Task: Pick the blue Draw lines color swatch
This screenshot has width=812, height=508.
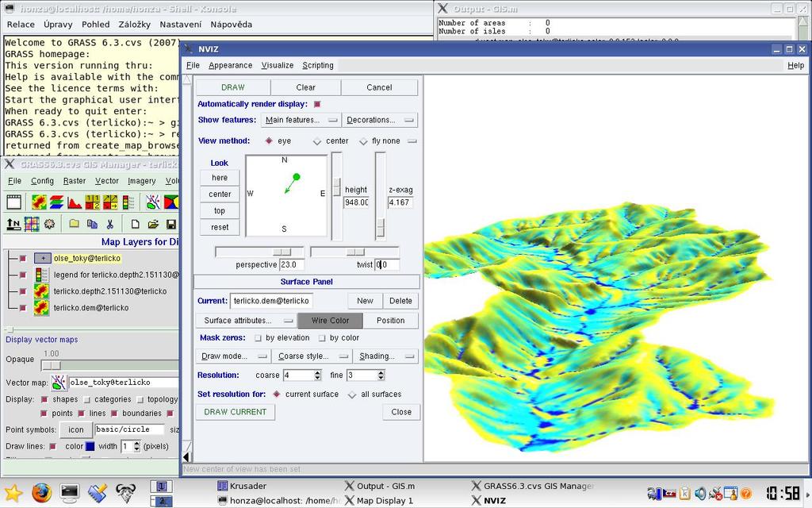Action: (x=90, y=446)
